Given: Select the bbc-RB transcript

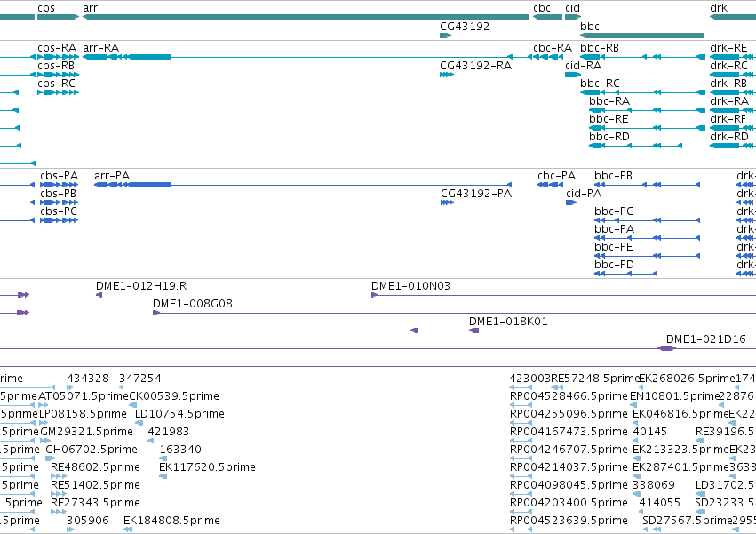Looking at the screenshot, I should click(x=642, y=57).
